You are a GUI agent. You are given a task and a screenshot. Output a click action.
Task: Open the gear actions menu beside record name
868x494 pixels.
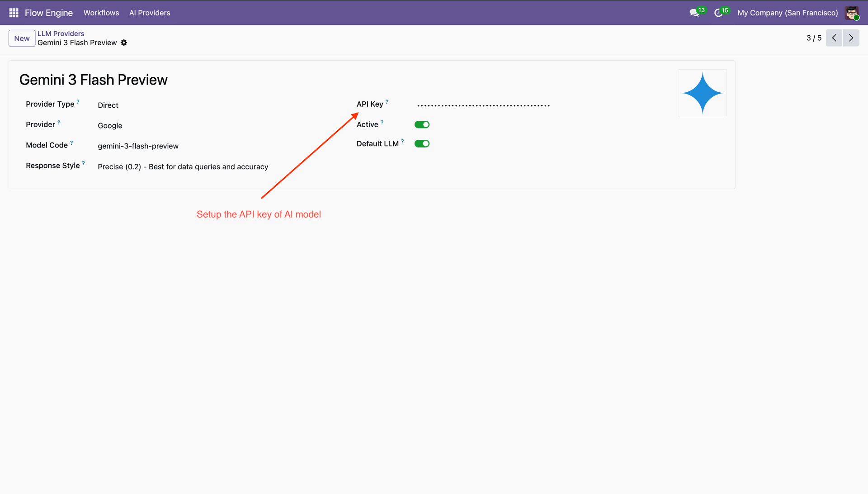(124, 43)
